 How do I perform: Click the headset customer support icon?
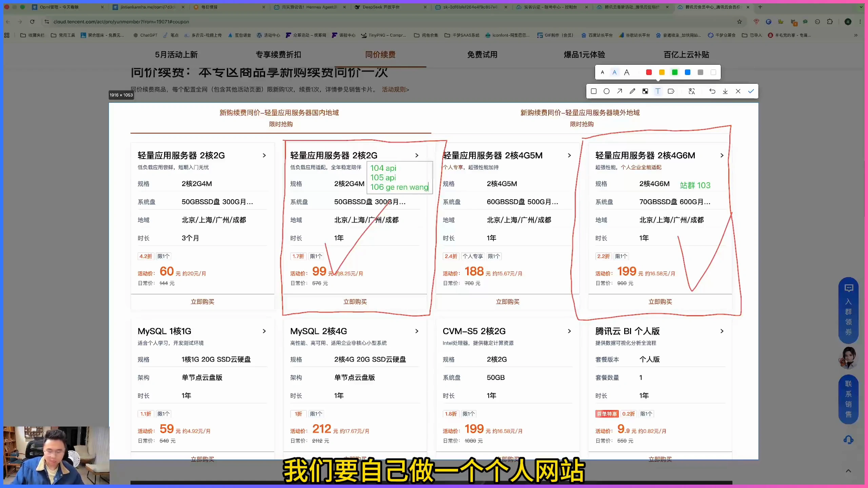tap(848, 440)
